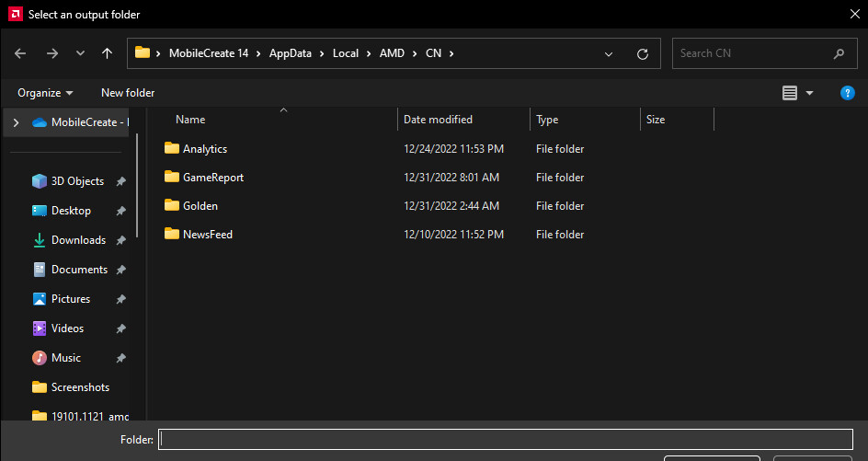Viewport: 868px width, 461px height.
Task: Select 3D Objects in the sidebar
Action: (x=77, y=181)
